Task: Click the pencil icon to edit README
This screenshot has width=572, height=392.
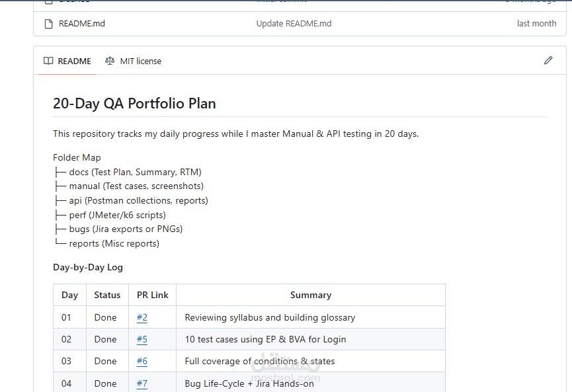Action: (x=548, y=60)
